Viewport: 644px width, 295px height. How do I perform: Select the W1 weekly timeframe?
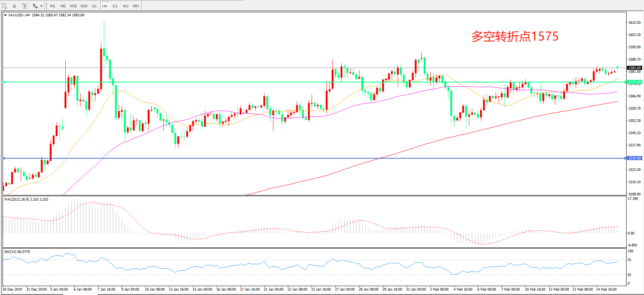tap(126, 6)
